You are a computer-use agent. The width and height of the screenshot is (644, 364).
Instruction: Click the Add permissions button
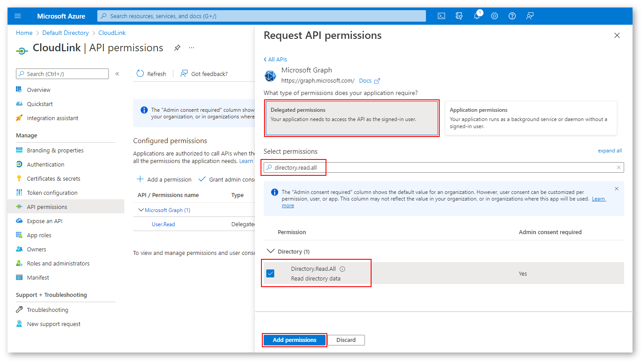[295, 340]
